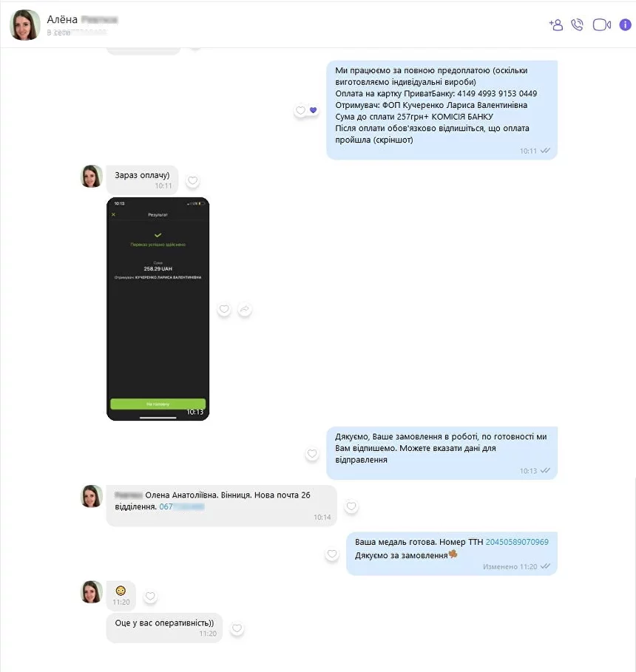Viewport: 636px width, 672px height.
Task: Start a video call with Алёна
Action: coord(602,25)
